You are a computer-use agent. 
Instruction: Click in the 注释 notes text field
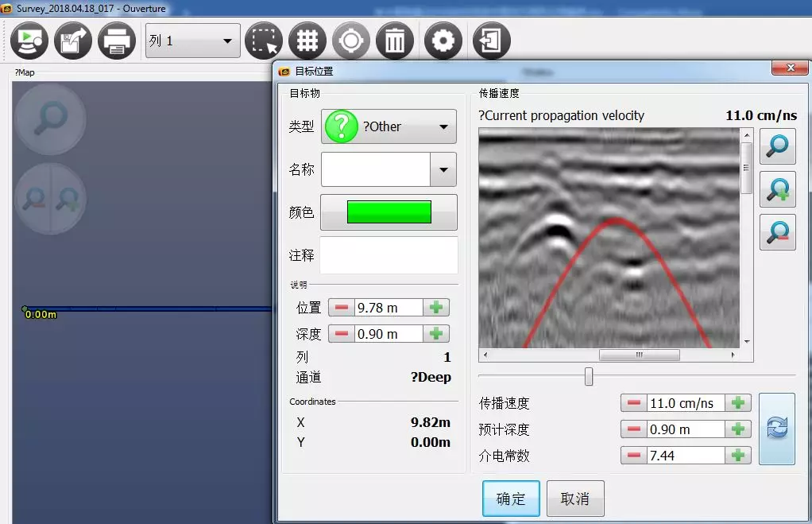click(389, 255)
